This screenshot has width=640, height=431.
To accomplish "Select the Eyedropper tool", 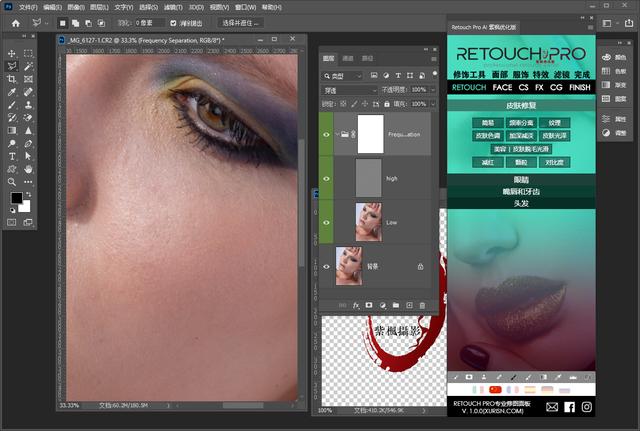I will click(12, 92).
